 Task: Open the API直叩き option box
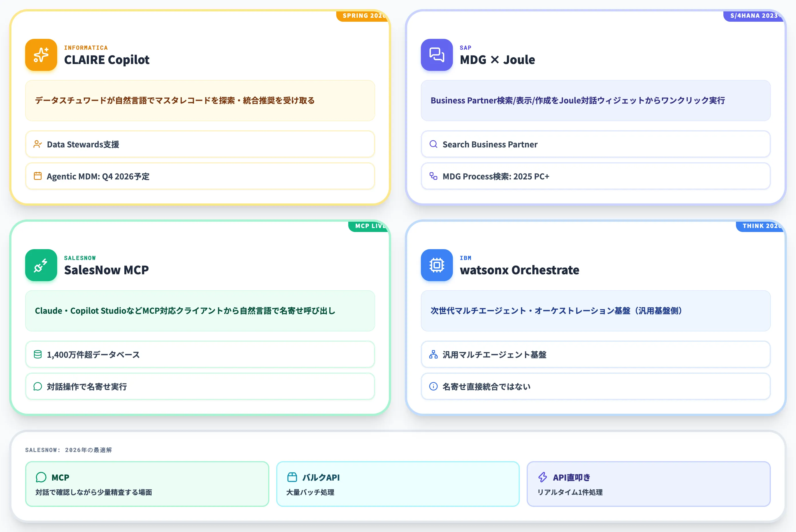click(648, 484)
